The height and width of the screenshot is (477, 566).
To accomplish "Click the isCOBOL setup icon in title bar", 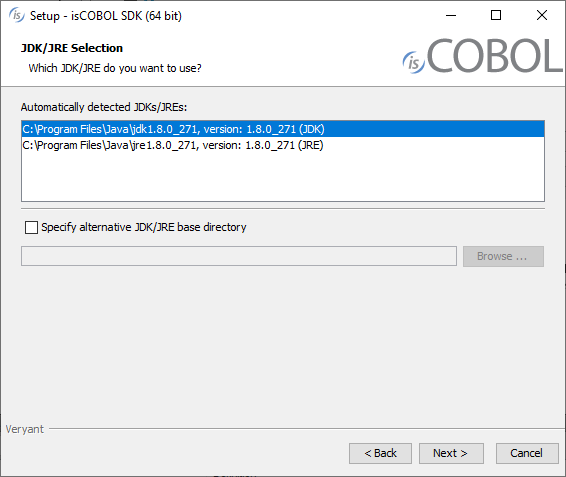I will coord(17,16).
